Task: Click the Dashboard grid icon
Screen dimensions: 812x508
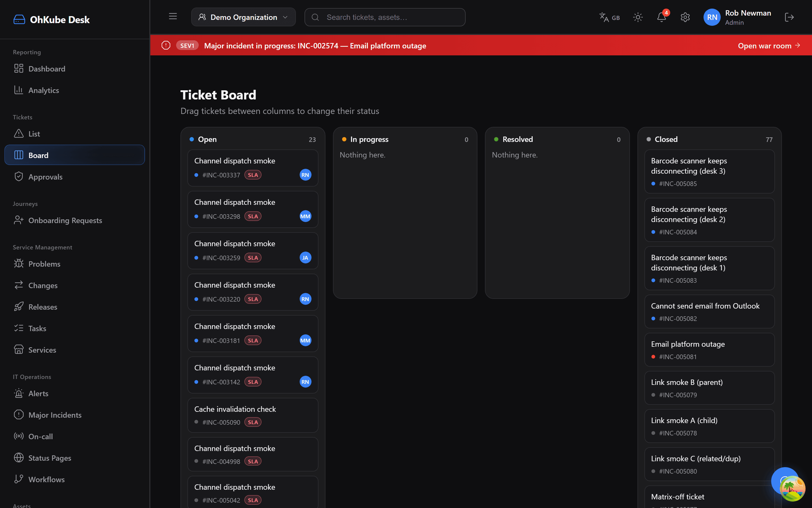Action: point(19,68)
